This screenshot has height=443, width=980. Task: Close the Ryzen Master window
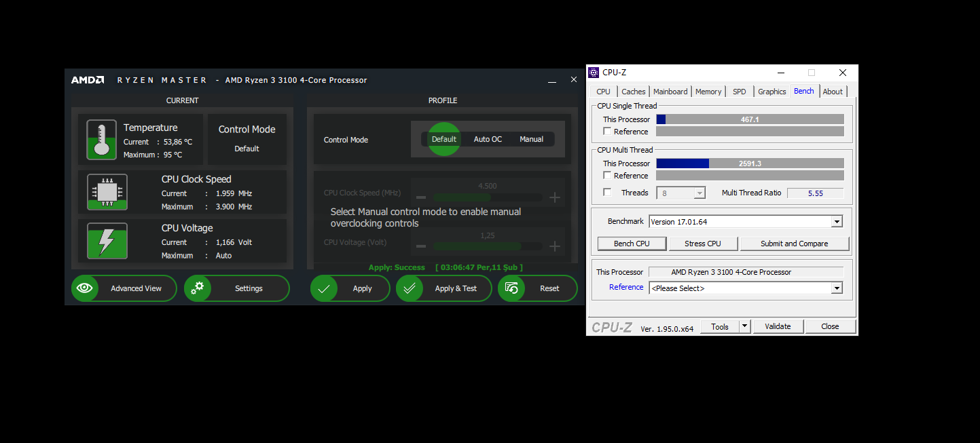[573, 80]
